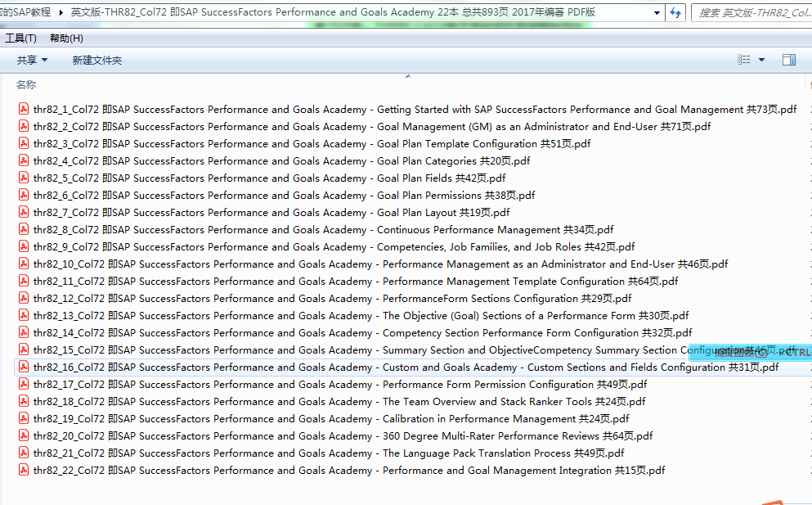This screenshot has width=812, height=505.
Task: Click PDF icon of thr82_12_Col72 file
Action: pyautogui.click(x=23, y=298)
